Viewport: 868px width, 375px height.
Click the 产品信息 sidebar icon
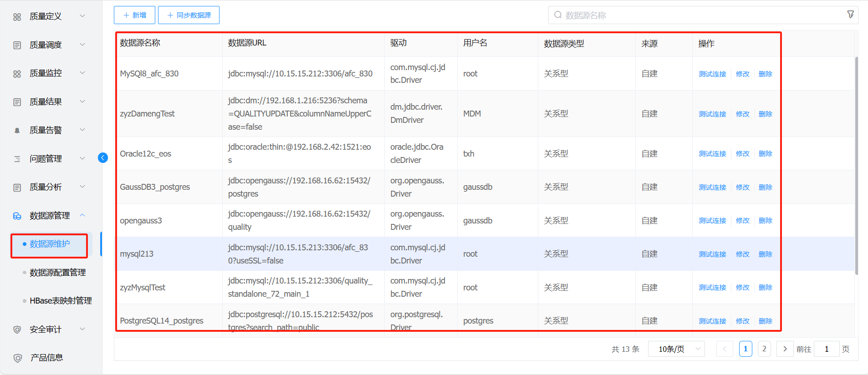[x=17, y=358]
